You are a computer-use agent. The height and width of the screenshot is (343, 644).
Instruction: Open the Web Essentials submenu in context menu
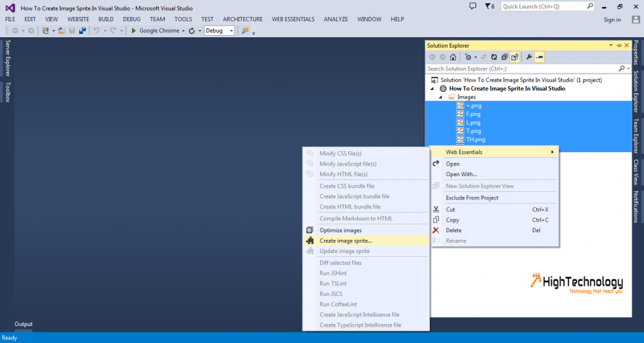click(x=494, y=152)
